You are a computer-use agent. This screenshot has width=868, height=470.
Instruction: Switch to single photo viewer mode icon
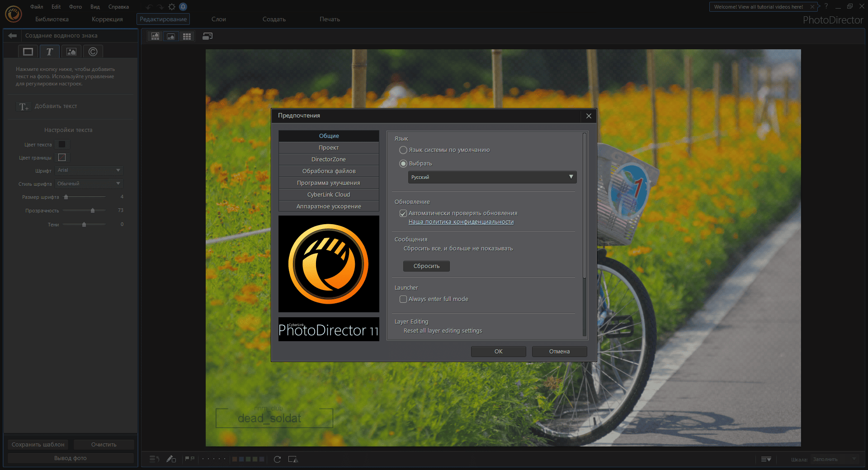(x=171, y=36)
